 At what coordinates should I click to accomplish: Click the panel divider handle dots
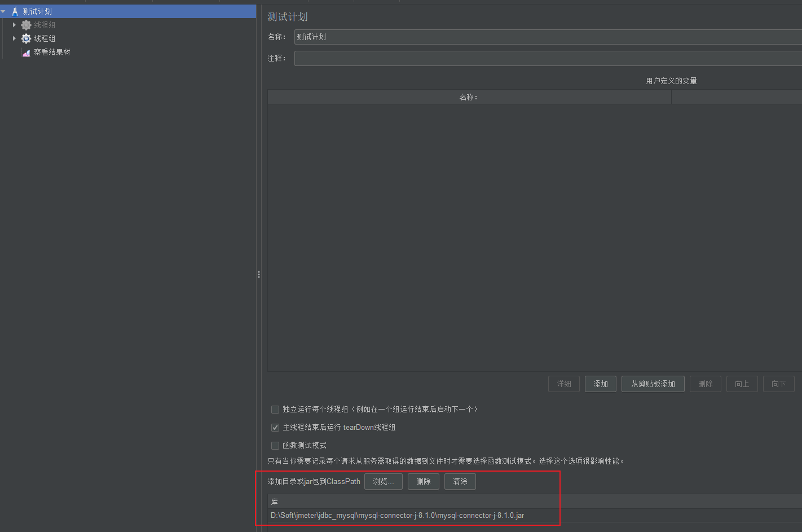[x=259, y=275]
